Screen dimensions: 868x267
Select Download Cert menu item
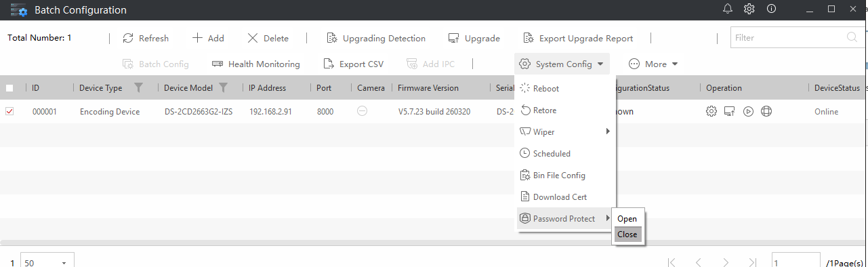pyautogui.click(x=565, y=197)
